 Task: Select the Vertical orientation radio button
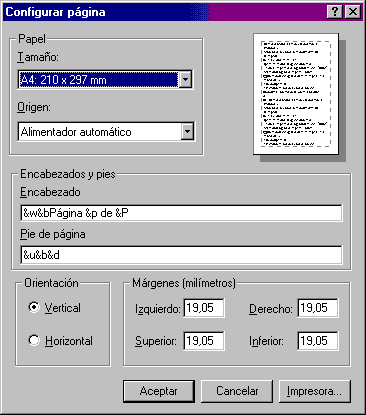pyautogui.click(x=34, y=307)
